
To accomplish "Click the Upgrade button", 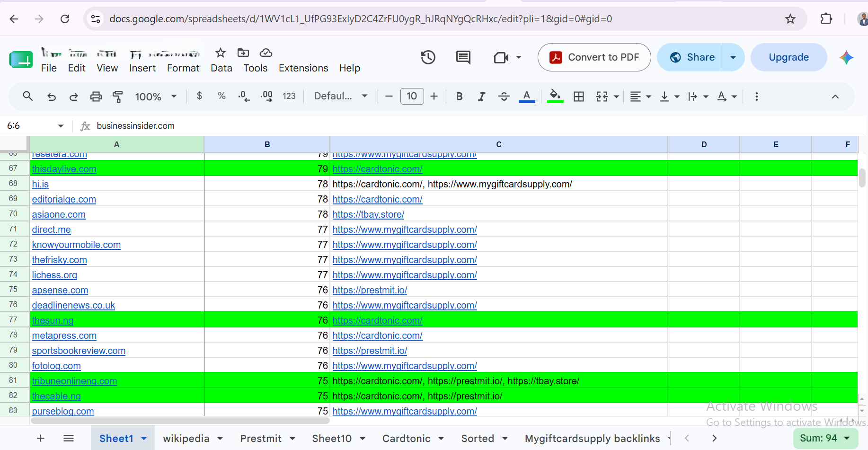I will [x=788, y=57].
